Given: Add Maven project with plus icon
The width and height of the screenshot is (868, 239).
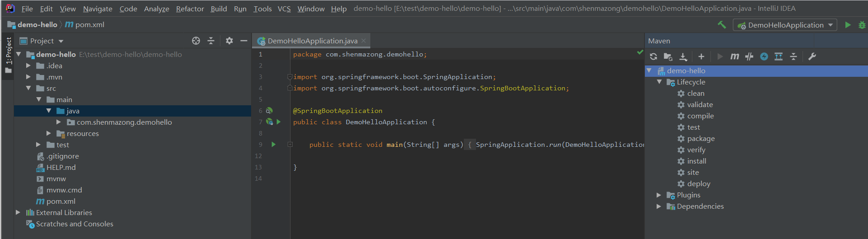Looking at the screenshot, I should (x=701, y=56).
